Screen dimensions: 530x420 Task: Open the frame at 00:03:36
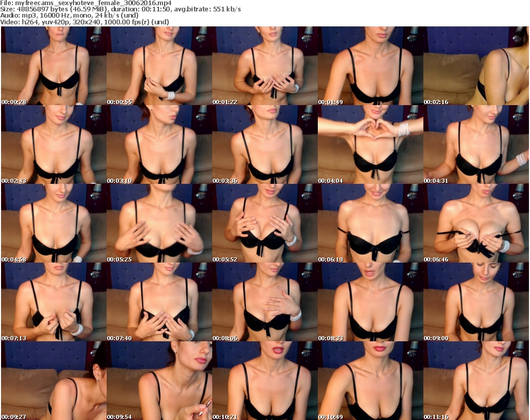(264, 144)
